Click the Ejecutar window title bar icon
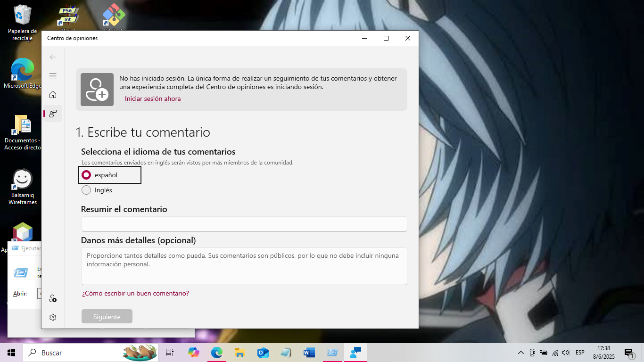The width and height of the screenshot is (644, 362). pyautogui.click(x=15, y=248)
